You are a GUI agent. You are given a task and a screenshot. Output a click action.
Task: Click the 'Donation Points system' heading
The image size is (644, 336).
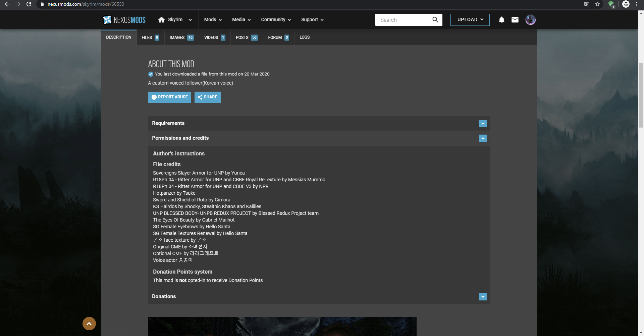pyautogui.click(x=183, y=272)
